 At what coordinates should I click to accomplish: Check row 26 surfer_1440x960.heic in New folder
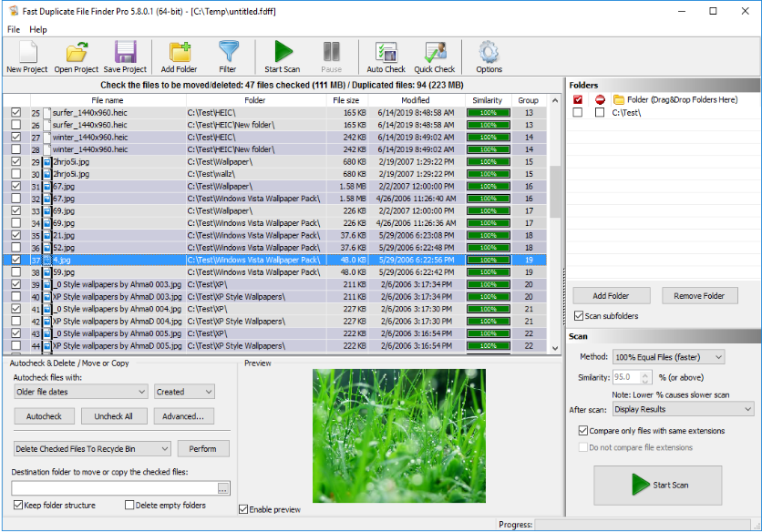coord(16,125)
